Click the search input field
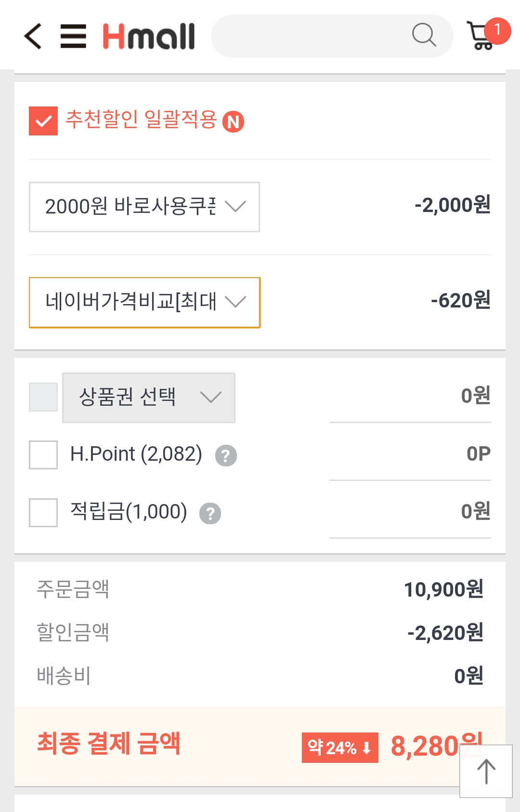 click(x=308, y=36)
